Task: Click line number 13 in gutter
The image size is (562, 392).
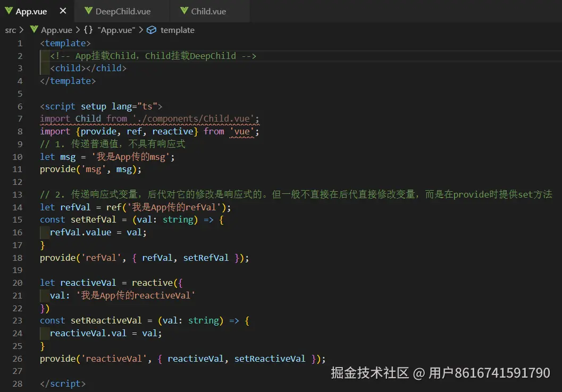Action: pyautogui.click(x=17, y=195)
